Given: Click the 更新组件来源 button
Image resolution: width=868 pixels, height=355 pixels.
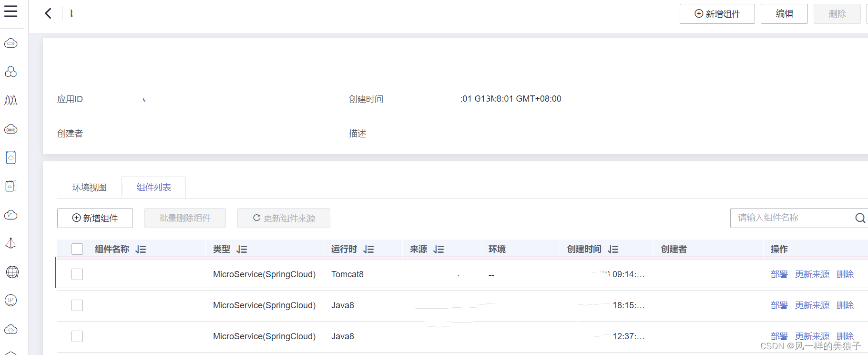Looking at the screenshot, I should [x=284, y=218].
